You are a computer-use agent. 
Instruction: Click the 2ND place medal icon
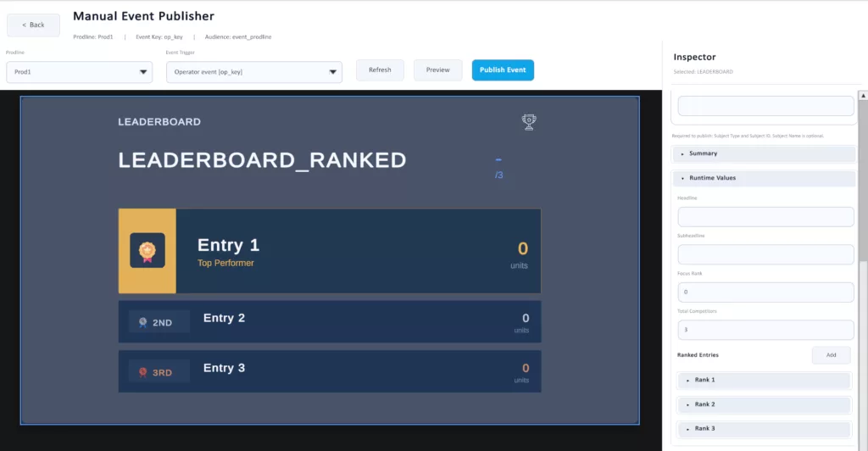[x=142, y=322]
